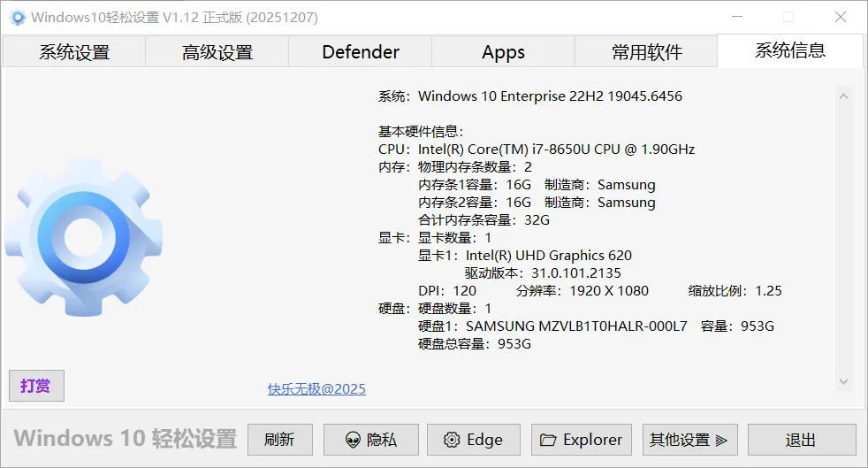The height and width of the screenshot is (468, 868).
Task: Click the 驱动版本 31.0.101.2135 text
Action: pos(543,273)
